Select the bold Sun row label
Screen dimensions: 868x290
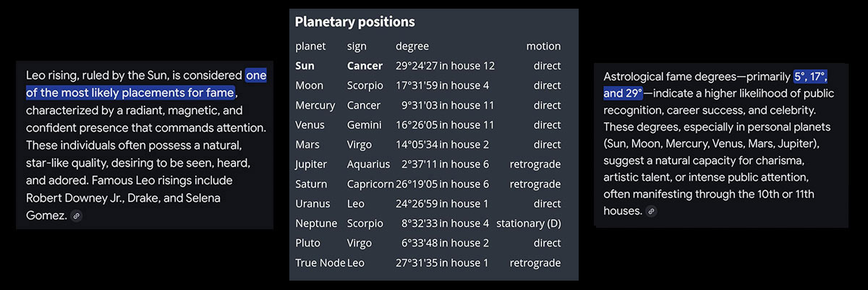(305, 66)
